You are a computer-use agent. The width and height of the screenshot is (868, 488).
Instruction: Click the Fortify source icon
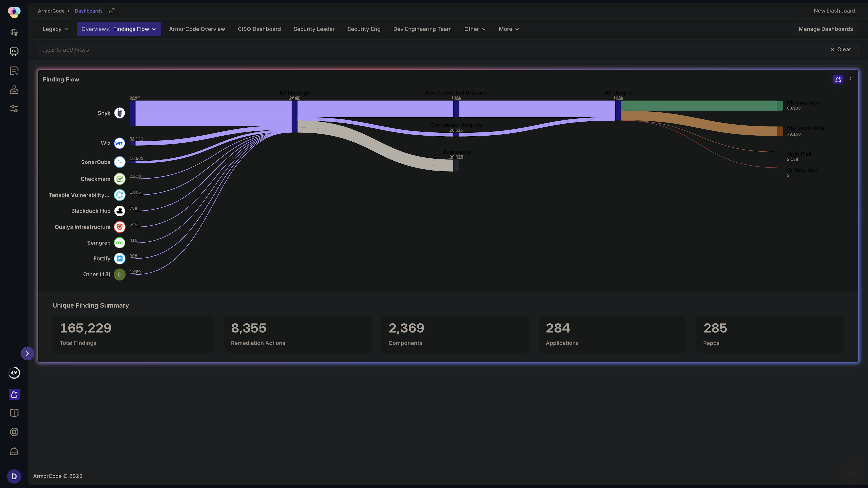[x=120, y=259]
